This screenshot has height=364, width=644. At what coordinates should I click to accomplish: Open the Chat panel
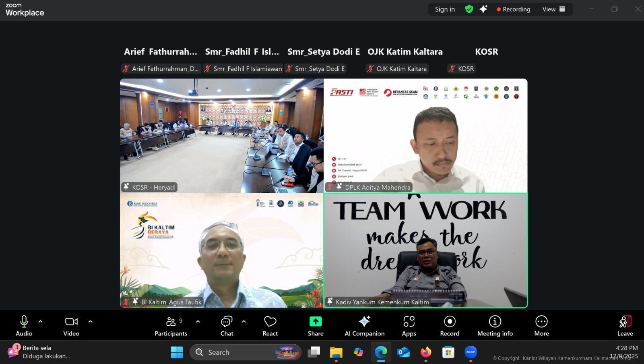227,326
